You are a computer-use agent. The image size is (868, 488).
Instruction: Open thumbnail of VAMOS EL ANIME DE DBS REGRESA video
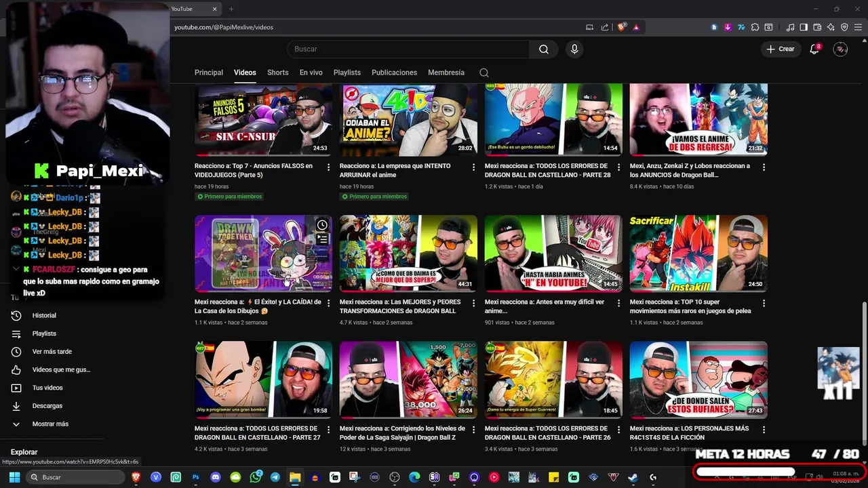(x=698, y=119)
